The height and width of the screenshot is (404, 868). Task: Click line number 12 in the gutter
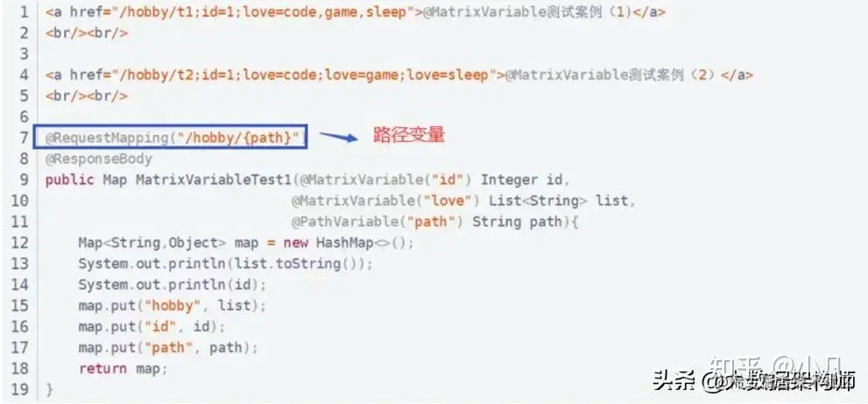click(x=19, y=243)
